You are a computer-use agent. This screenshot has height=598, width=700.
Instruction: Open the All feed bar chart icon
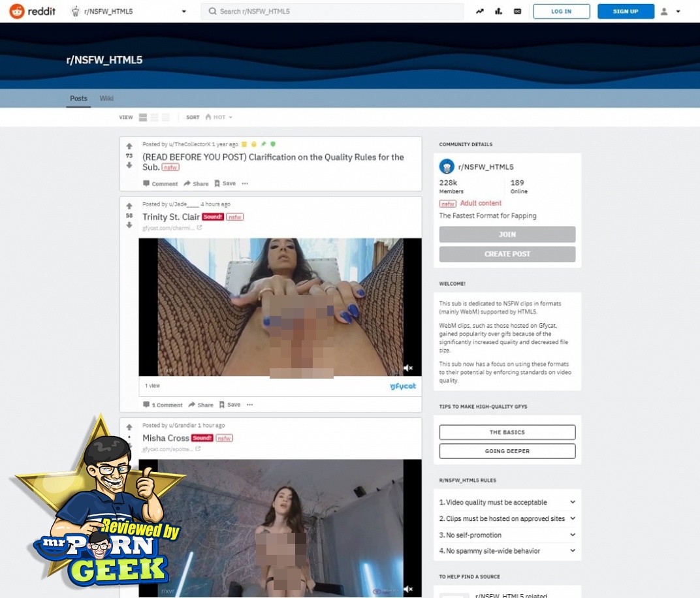(499, 11)
